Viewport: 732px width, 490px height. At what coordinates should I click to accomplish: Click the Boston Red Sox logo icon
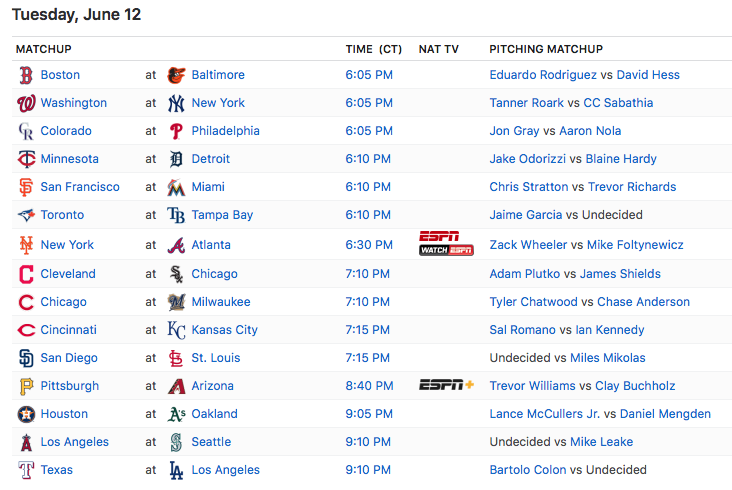26,75
